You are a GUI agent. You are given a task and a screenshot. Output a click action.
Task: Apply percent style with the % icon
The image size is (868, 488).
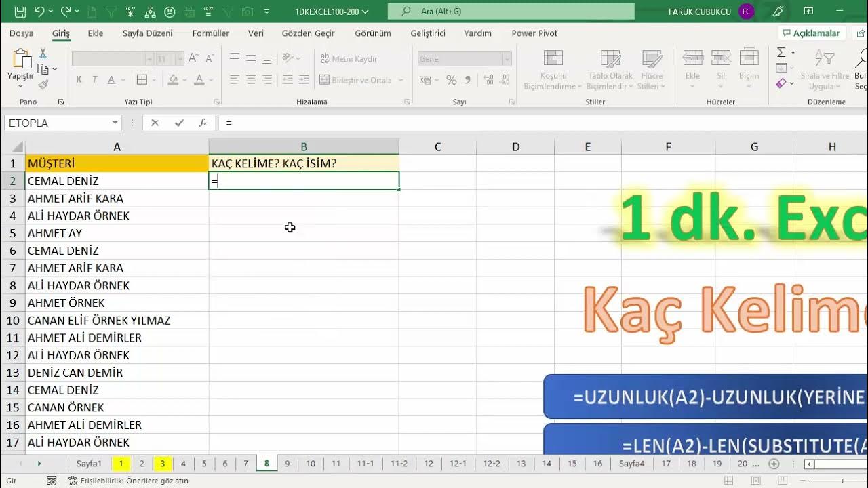click(451, 80)
